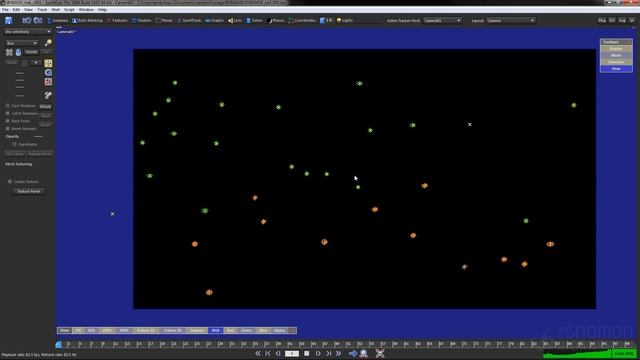Skip backward with double-left arrows
The height and width of the screenshot is (360, 640).
(258, 353)
